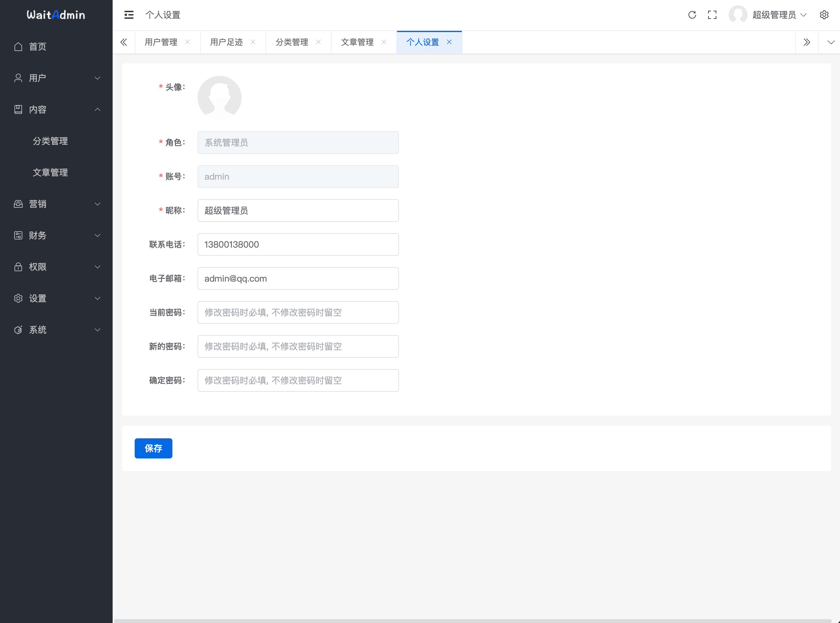Click the 保存 button

tap(153, 448)
